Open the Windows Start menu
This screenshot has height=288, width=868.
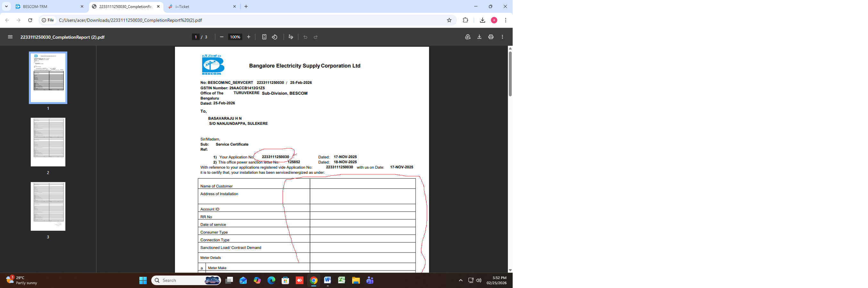[x=143, y=280]
